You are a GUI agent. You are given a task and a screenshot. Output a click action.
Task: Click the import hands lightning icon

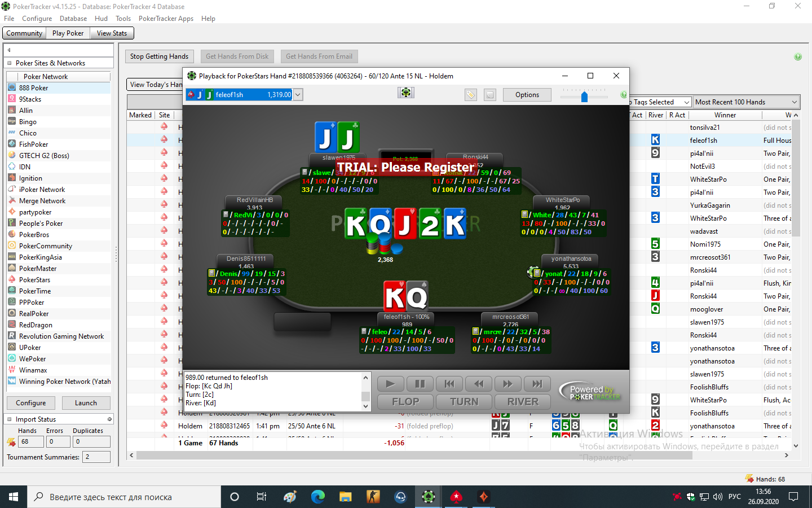coord(11,442)
